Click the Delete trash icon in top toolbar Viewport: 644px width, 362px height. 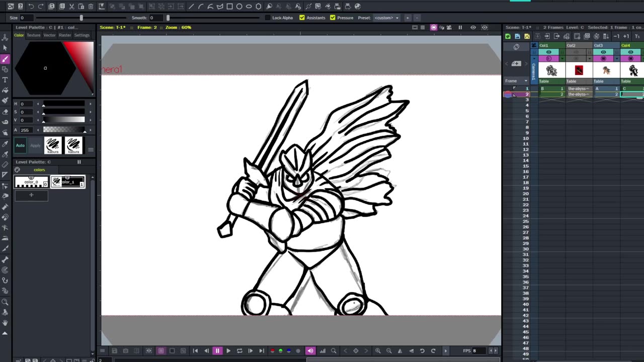coord(91,7)
